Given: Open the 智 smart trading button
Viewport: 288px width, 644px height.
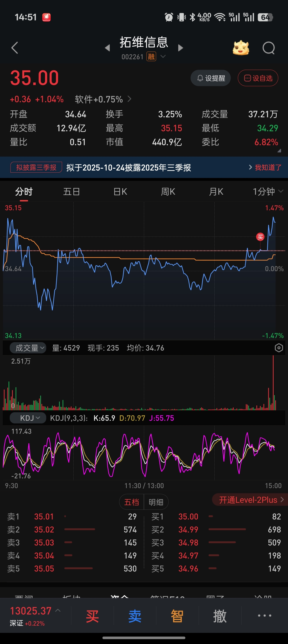Looking at the screenshot, I should pyautogui.click(x=177, y=616).
